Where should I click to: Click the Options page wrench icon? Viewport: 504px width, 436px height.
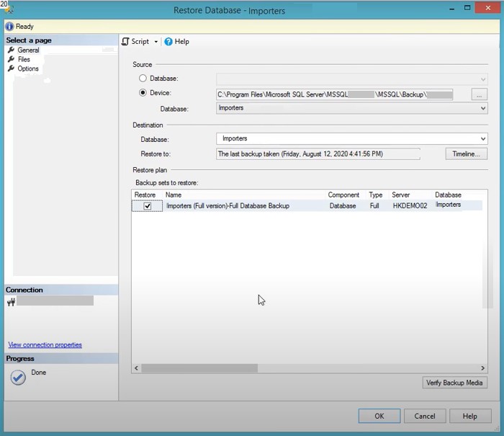pos(11,69)
